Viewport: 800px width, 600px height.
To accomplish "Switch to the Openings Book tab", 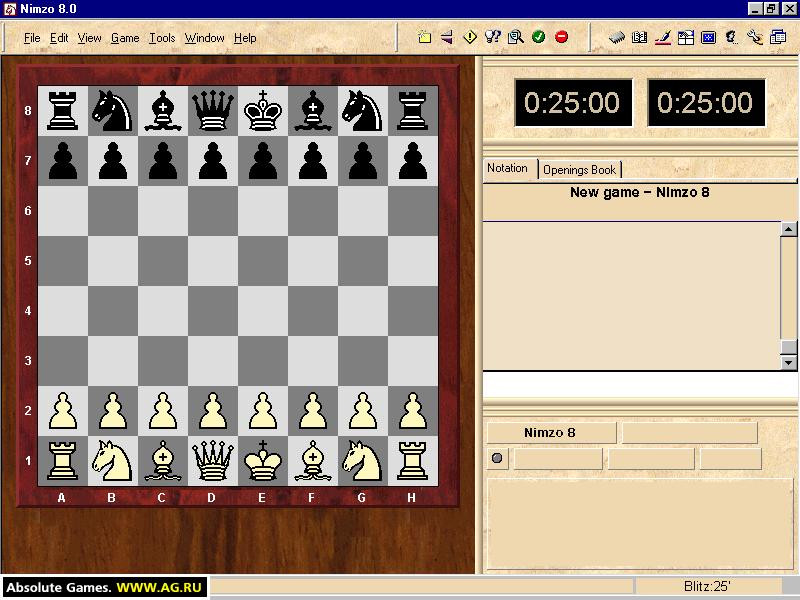I will (x=580, y=170).
